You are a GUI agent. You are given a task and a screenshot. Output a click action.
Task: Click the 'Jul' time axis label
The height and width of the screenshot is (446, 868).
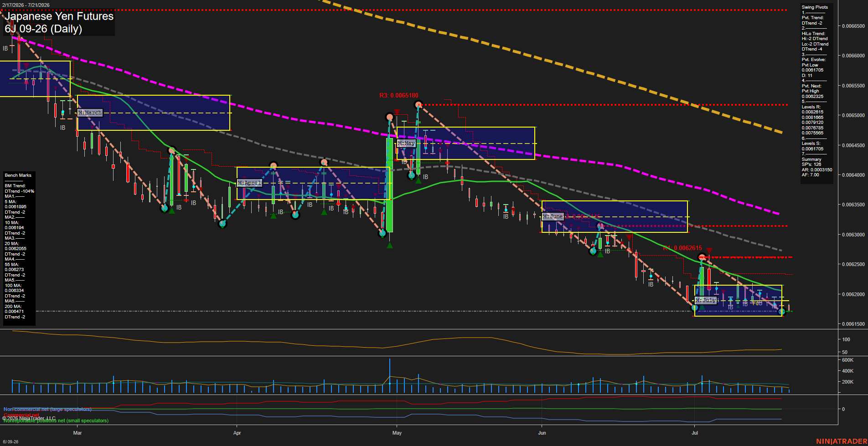(x=695, y=433)
